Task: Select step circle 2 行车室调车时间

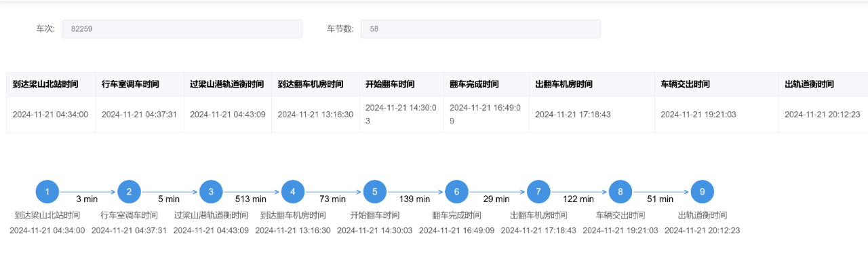Action: (x=129, y=191)
